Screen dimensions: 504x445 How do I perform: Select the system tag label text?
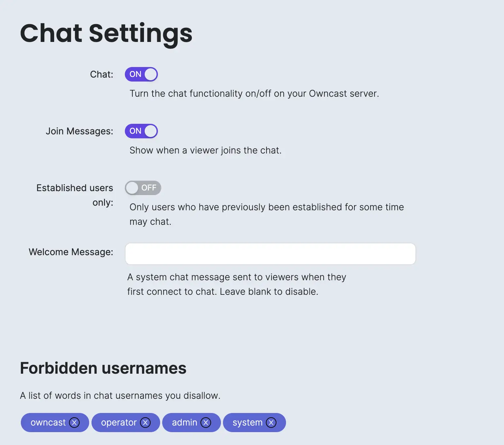(x=247, y=423)
